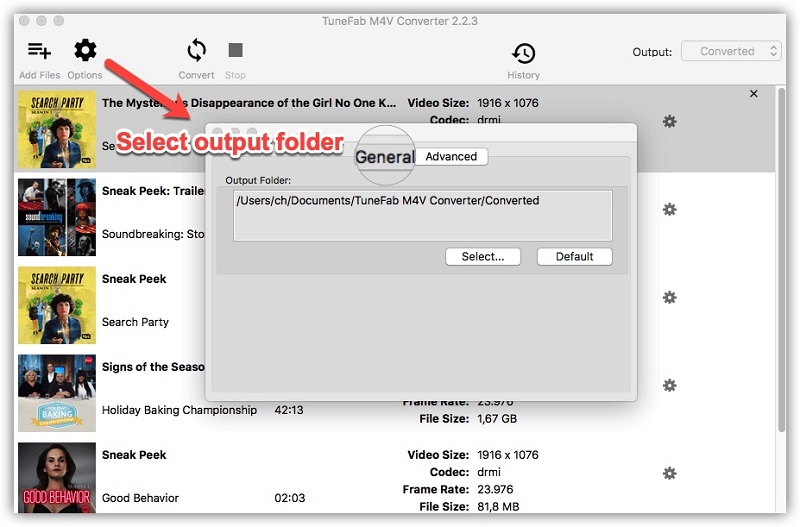Open the Options gear icon
The width and height of the screenshot is (800, 527).
click(x=85, y=51)
